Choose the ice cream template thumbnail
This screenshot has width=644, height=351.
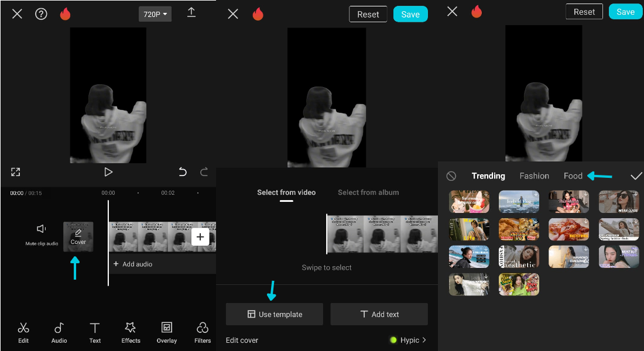point(469,202)
